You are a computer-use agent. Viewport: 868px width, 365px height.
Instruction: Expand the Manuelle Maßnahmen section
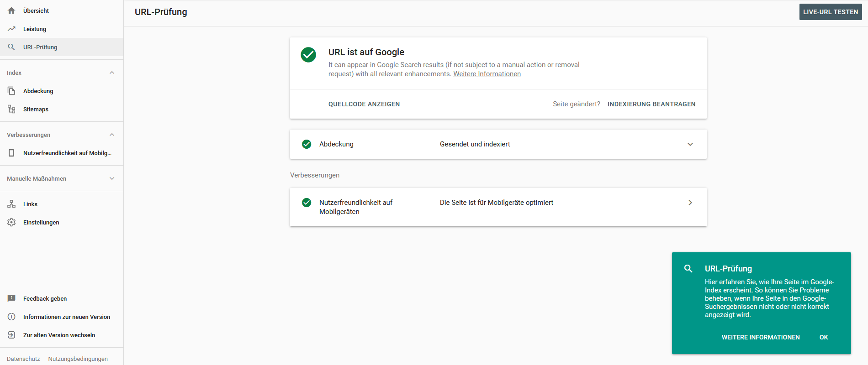point(112,178)
